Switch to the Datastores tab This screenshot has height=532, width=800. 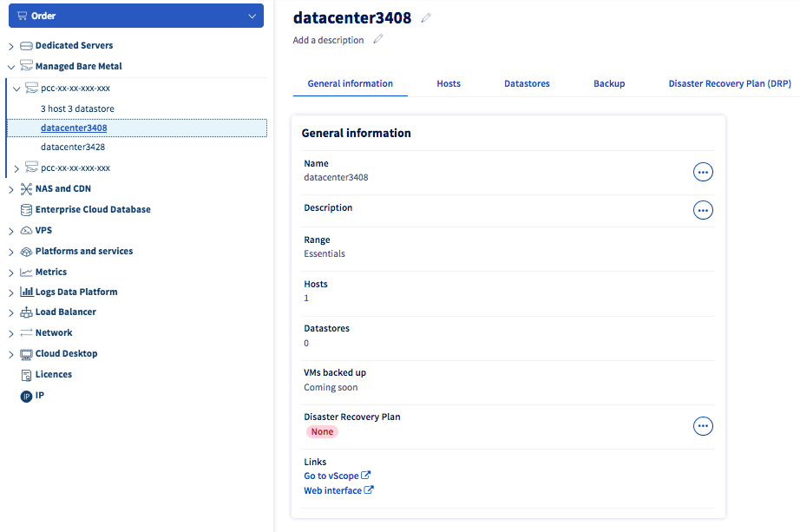(x=527, y=83)
